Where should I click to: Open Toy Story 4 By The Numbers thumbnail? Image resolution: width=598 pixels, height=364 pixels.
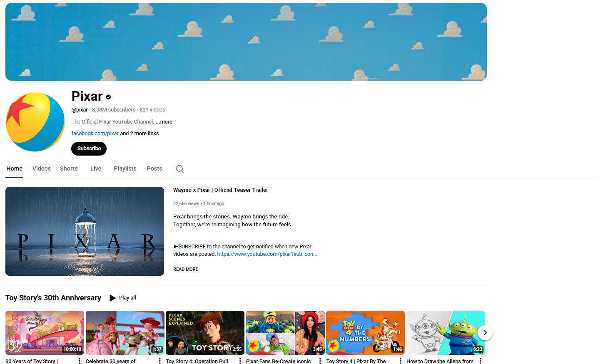(x=365, y=333)
